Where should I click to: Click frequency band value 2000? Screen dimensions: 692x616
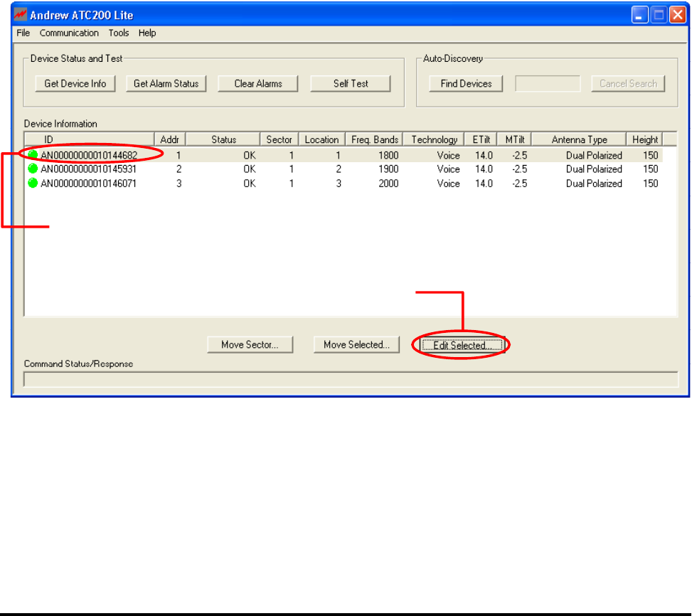coord(388,183)
